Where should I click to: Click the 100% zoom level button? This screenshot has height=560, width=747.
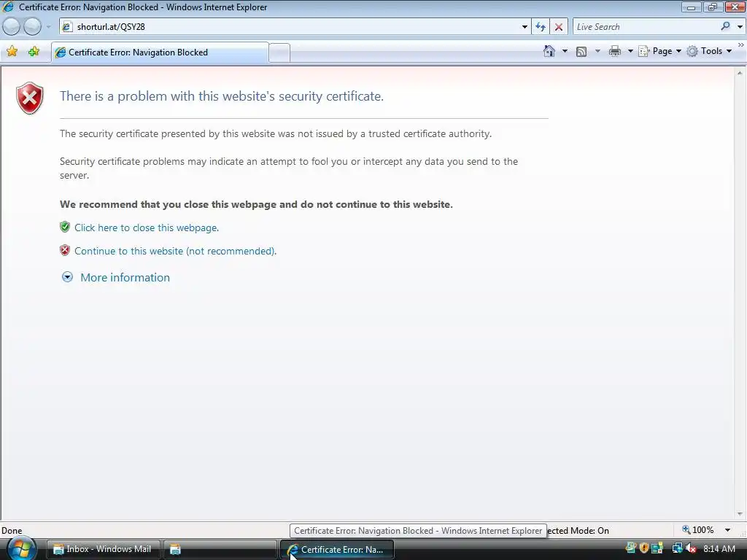(698, 530)
